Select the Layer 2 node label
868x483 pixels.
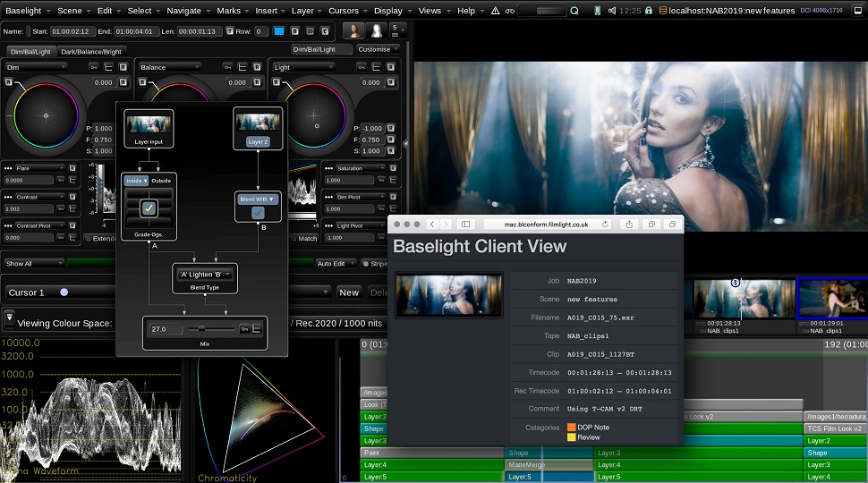pos(258,141)
